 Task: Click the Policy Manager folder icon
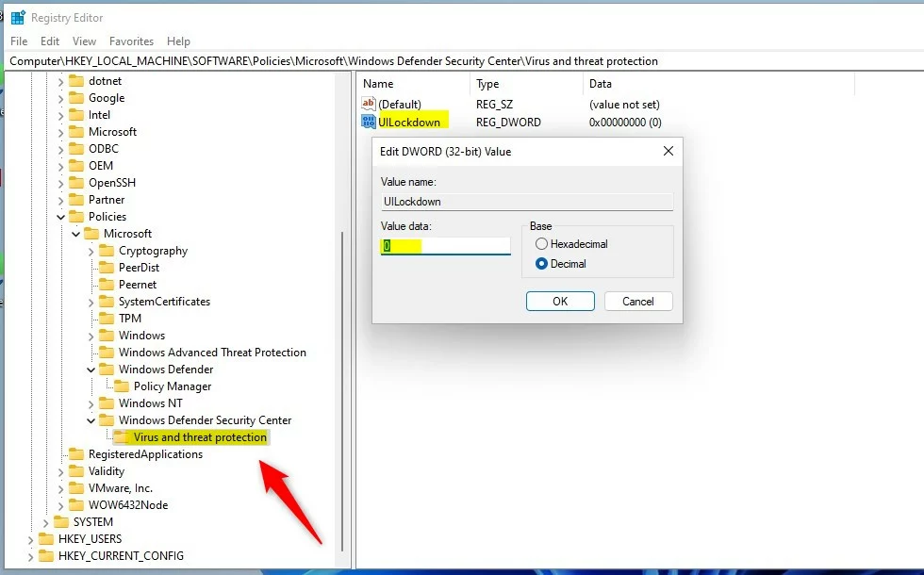[x=122, y=386]
